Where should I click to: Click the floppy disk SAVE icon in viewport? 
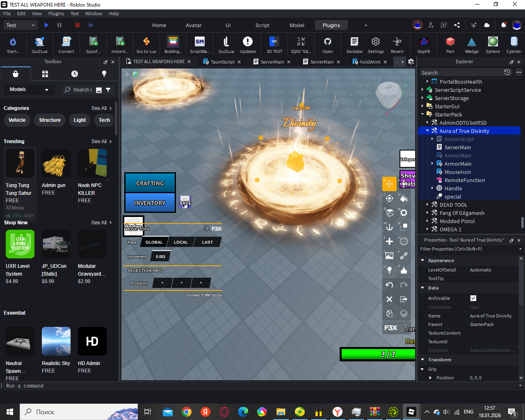click(185, 201)
